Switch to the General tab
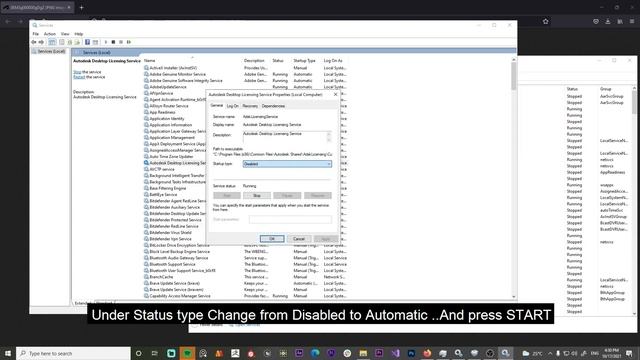 point(217,105)
